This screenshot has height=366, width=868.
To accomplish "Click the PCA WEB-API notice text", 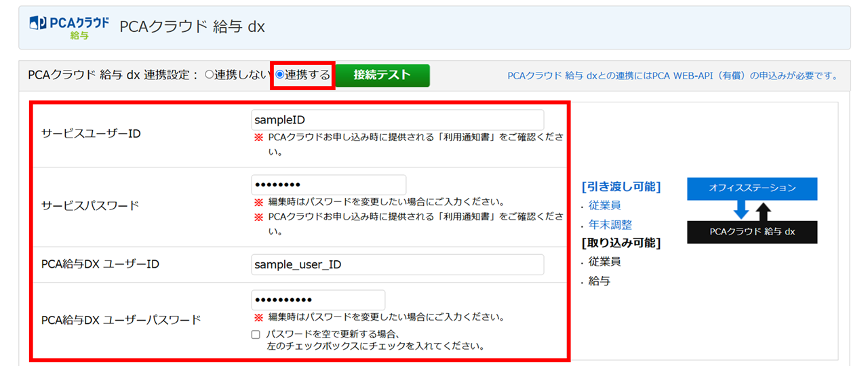I will [x=672, y=76].
